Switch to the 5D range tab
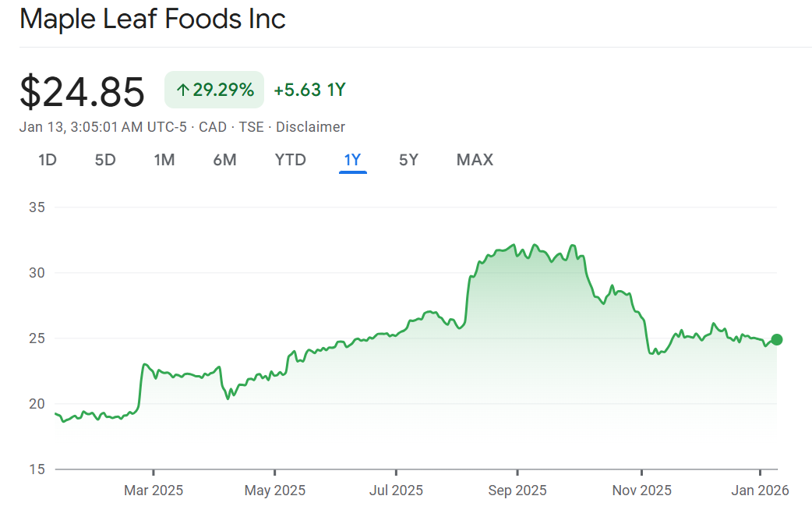 pos(105,160)
